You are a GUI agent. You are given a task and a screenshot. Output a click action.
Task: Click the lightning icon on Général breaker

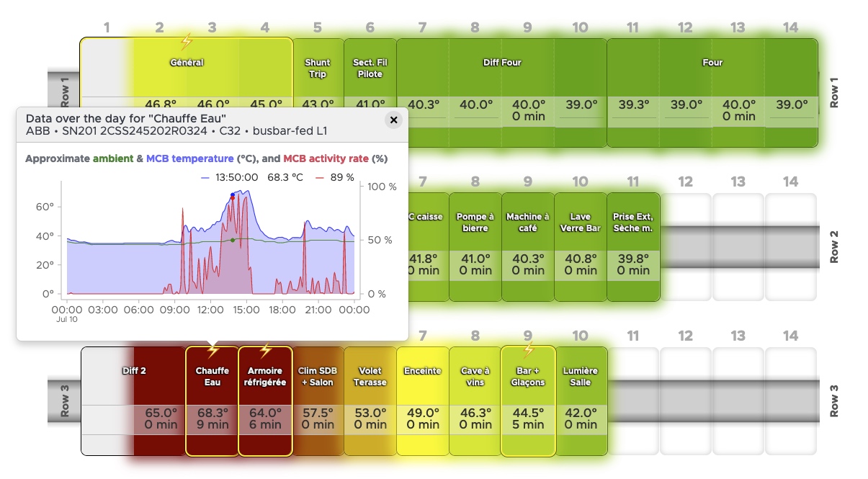click(x=188, y=42)
